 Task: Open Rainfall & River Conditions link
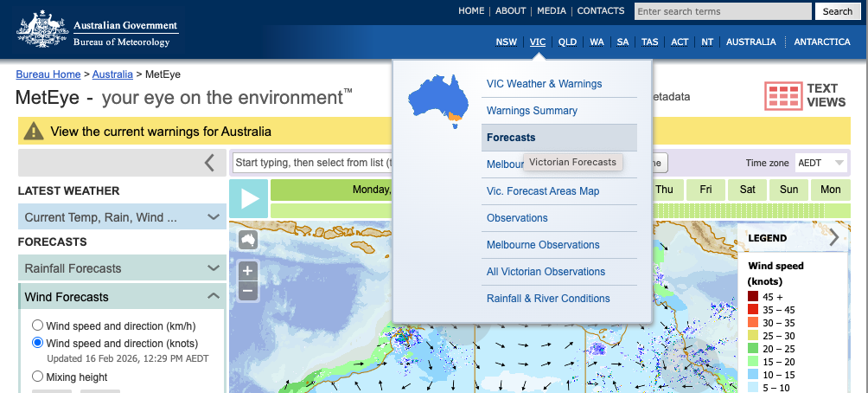click(x=559, y=299)
